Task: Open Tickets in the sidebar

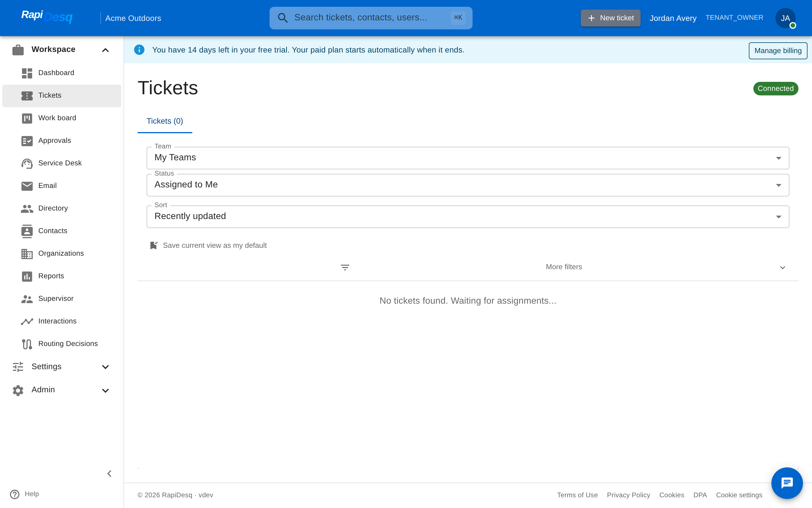Action: pos(62,96)
